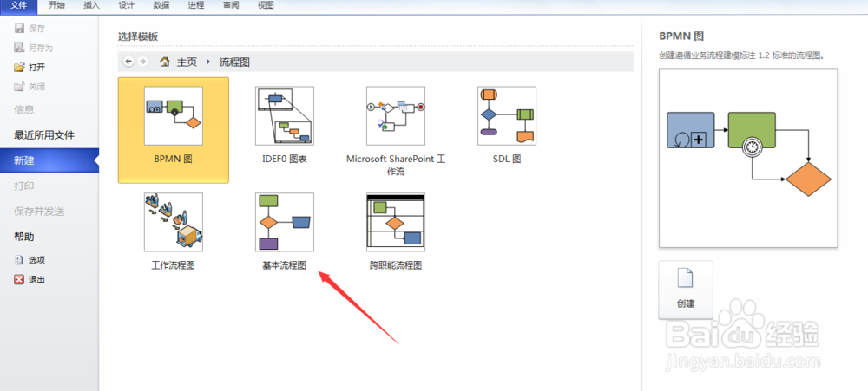Open the 数据 ribbon tab
Screen dimensions: 868x391
pos(161,6)
